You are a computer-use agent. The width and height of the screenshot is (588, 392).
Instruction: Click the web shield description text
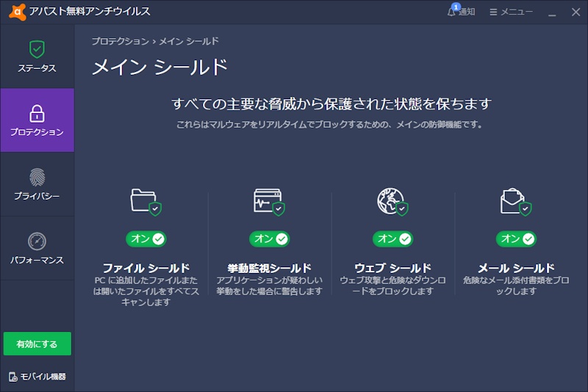click(392, 286)
